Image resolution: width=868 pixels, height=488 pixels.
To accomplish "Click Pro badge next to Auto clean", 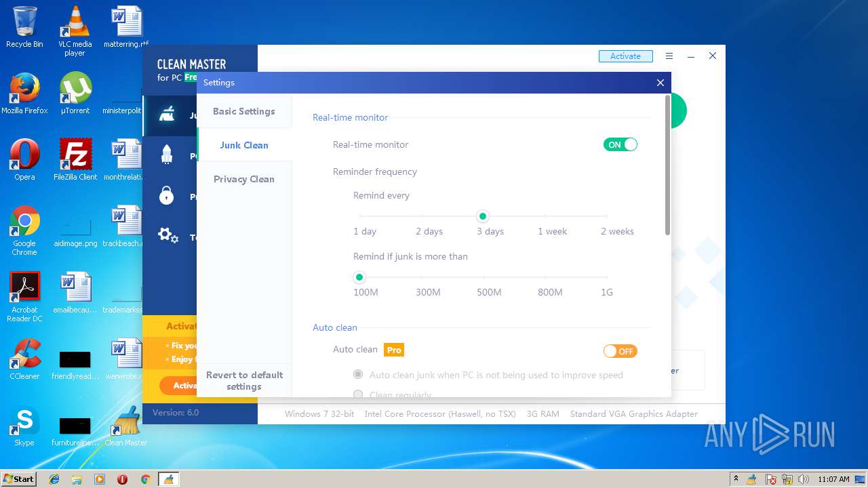I will pyautogui.click(x=394, y=350).
